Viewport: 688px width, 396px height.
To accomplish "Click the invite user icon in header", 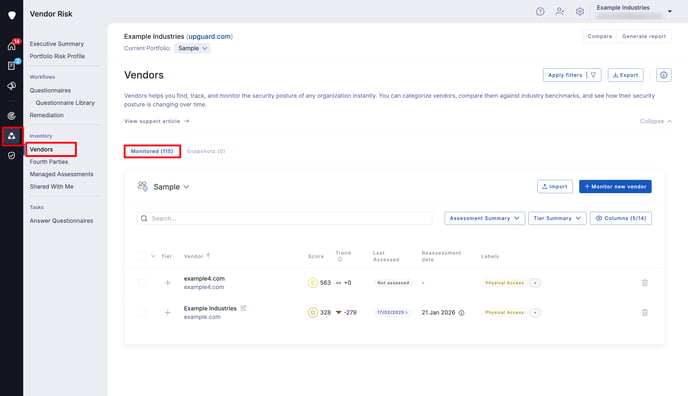I will 559,12.
